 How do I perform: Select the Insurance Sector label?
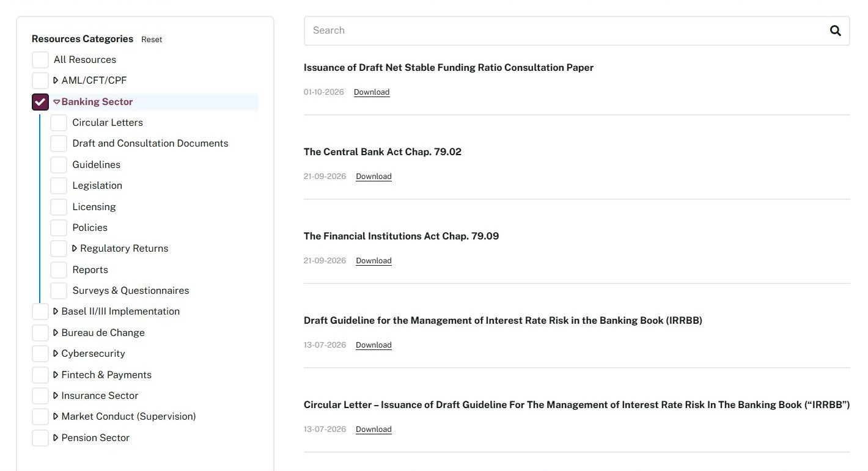[x=100, y=396]
